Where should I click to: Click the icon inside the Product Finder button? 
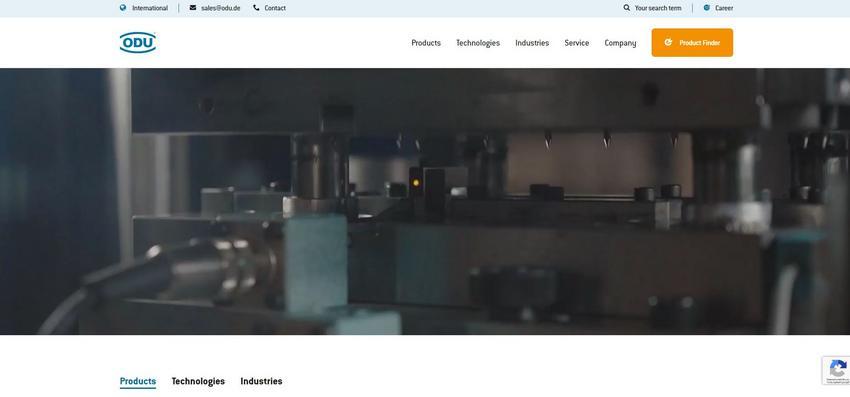[x=668, y=42]
